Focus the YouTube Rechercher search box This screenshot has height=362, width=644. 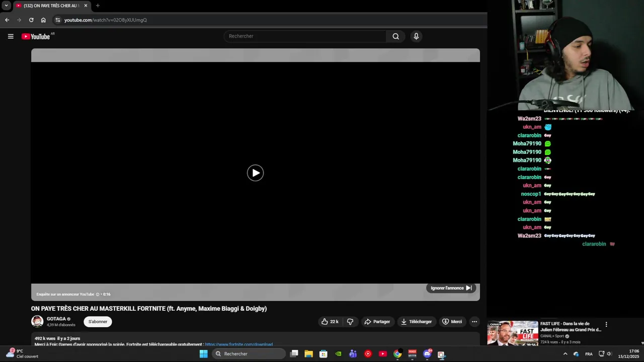point(305,36)
